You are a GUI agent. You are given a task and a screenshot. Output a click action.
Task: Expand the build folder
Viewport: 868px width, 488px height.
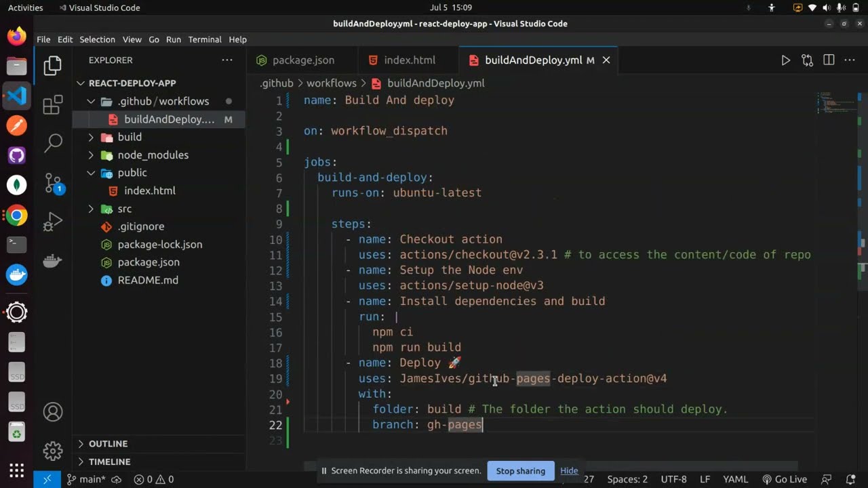[129, 137]
